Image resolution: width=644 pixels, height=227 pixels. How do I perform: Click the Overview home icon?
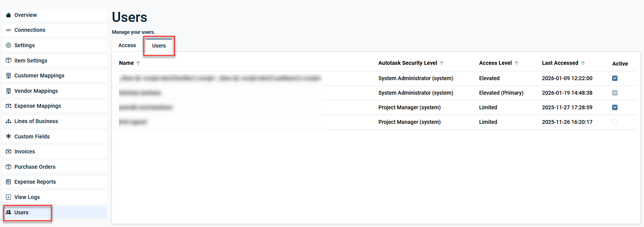[x=8, y=15]
